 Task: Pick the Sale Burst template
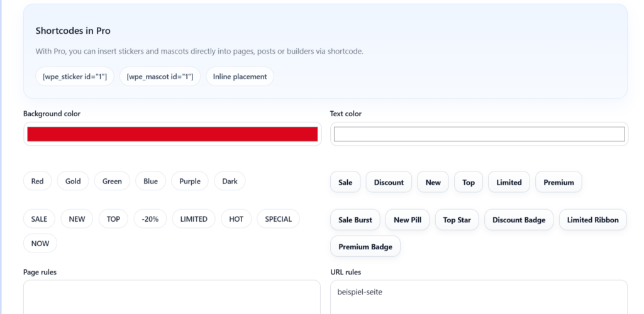click(x=355, y=220)
